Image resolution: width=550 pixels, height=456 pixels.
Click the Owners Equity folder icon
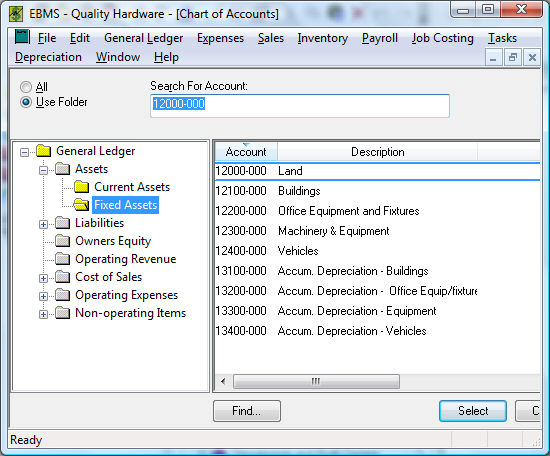click(63, 241)
